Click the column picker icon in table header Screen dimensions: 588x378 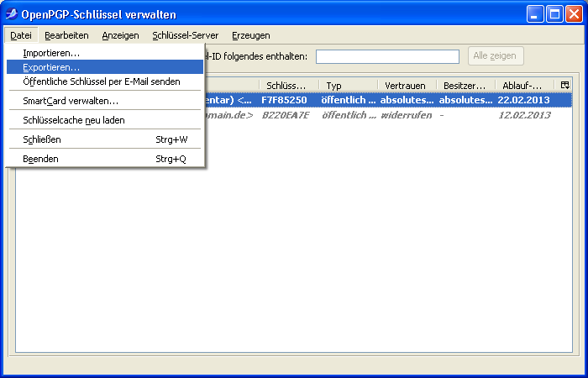(x=564, y=86)
